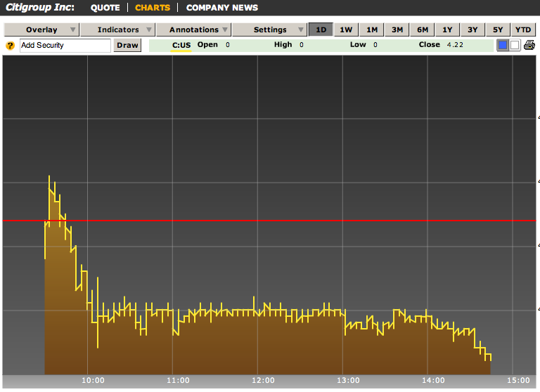Click the 11:00 time axis label
The height and width of the screenshot is (392, 540).
click(178, 380)
